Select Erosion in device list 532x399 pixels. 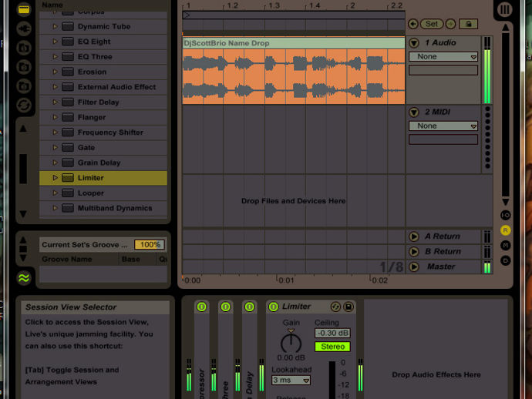[x=103, y=72]
